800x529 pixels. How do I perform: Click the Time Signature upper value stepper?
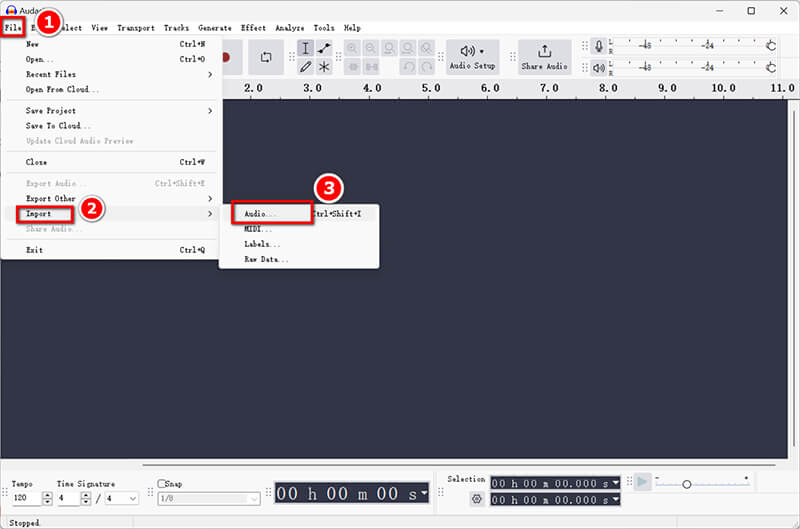point(86,498)
